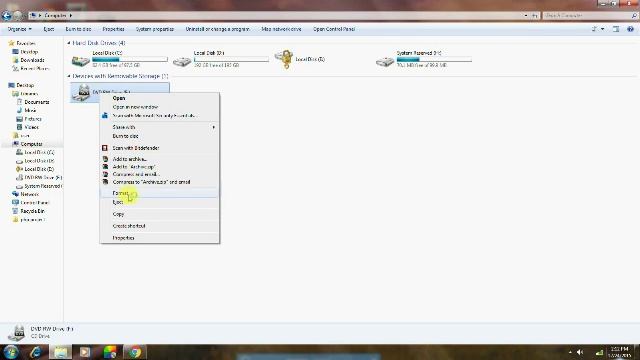The height and width of the screenshot is (360, 640).
Task: Open Desktop under Favorites
Action: coord(29,52)
